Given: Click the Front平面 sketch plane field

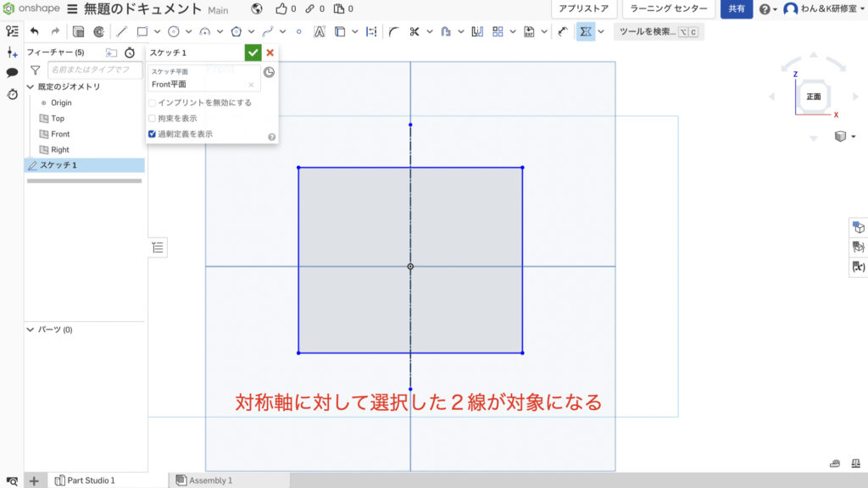Looking at the screenshot, I should (203, 79).
